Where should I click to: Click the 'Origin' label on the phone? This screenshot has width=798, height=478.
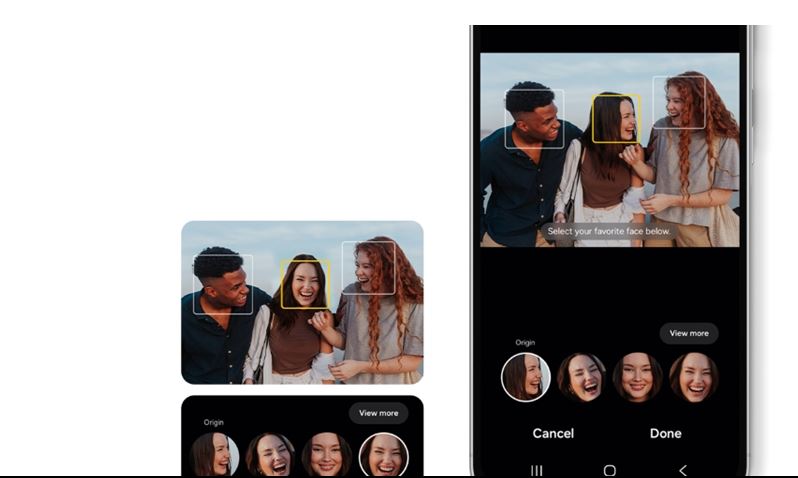click(525, 343)
